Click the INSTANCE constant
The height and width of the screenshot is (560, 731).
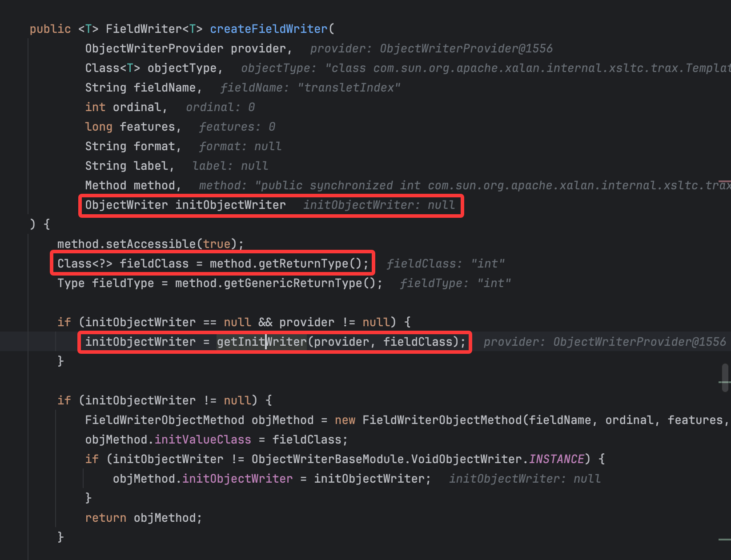pyautogui.click(x=556, y=459)
